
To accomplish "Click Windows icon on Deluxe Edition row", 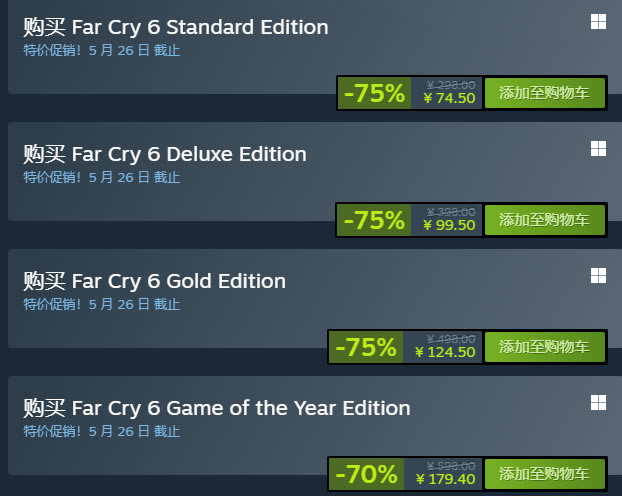I will coord(597,148).
